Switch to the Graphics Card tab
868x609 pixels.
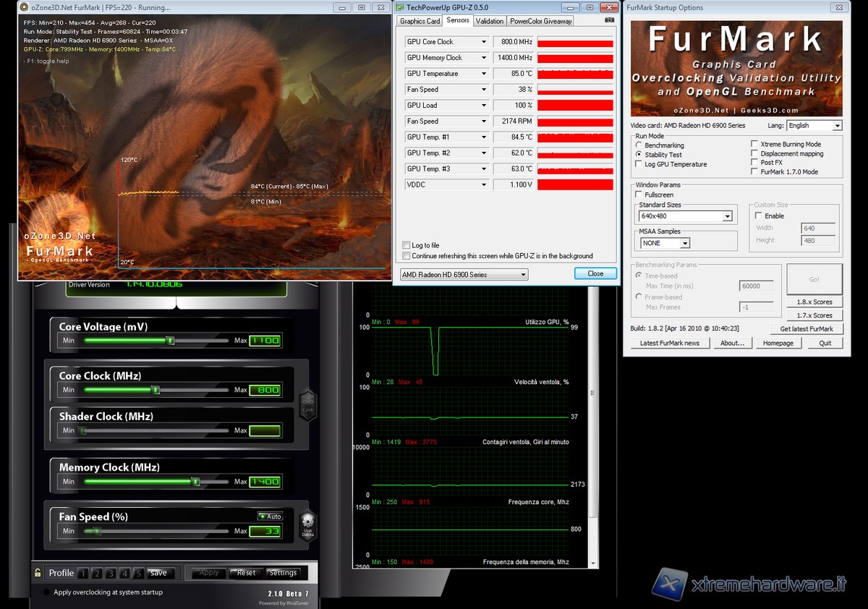(x=420, y=21)
